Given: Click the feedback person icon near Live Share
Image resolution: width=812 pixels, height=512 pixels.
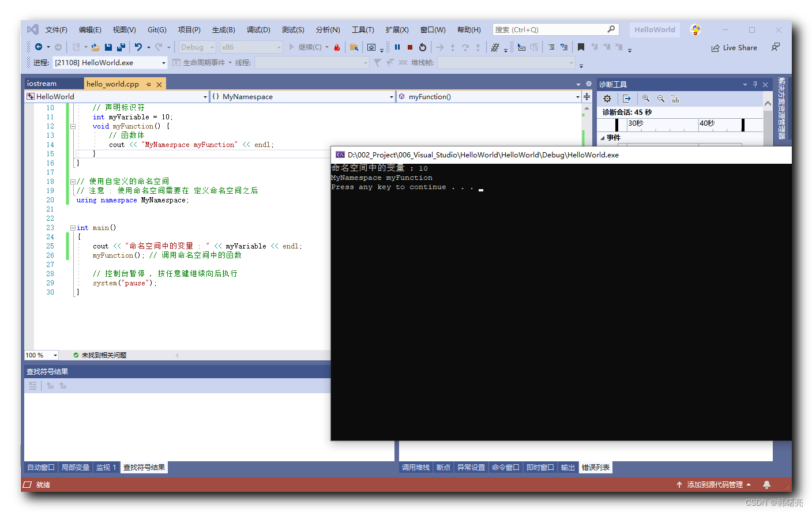Looking at the screenshot, I should click(x=776, y=47).
